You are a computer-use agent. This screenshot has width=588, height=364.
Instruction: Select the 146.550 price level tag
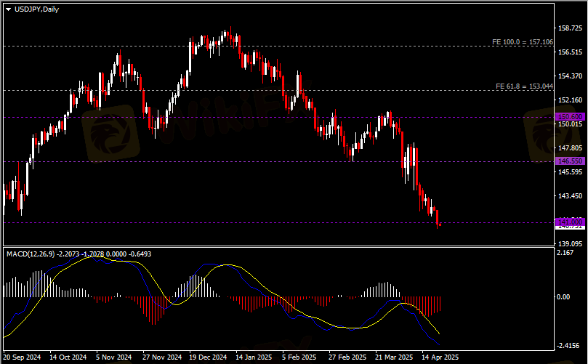click(x=570, y=161)
